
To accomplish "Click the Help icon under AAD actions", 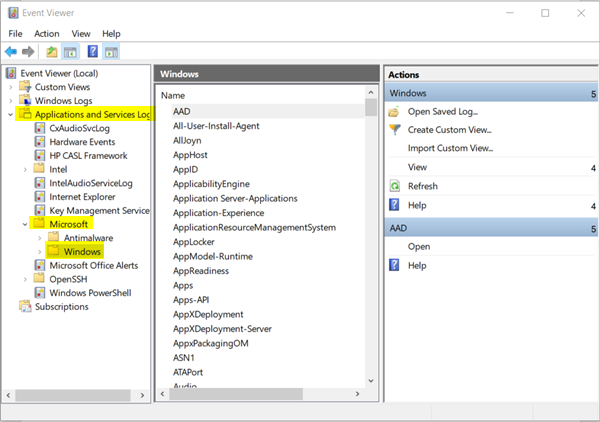I will pos(396,265).
